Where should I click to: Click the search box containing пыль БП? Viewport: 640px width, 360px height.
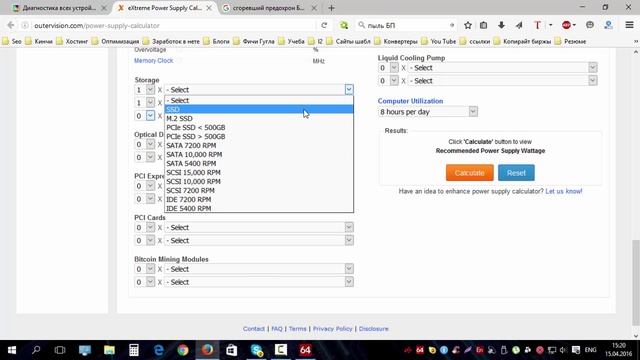point(406,25)
